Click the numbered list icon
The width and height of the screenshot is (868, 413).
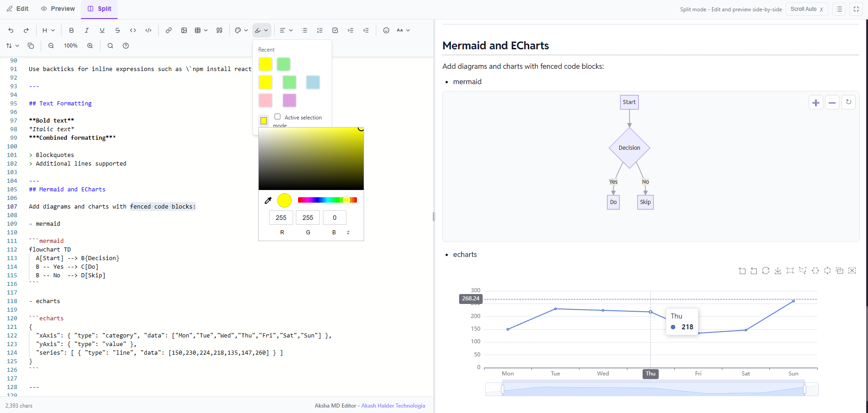pos(320,30)
